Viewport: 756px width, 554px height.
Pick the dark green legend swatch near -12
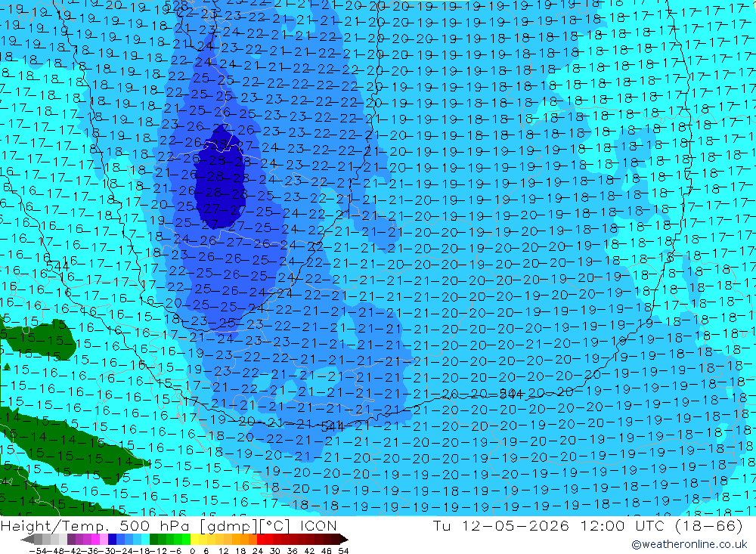click(153, 540)
